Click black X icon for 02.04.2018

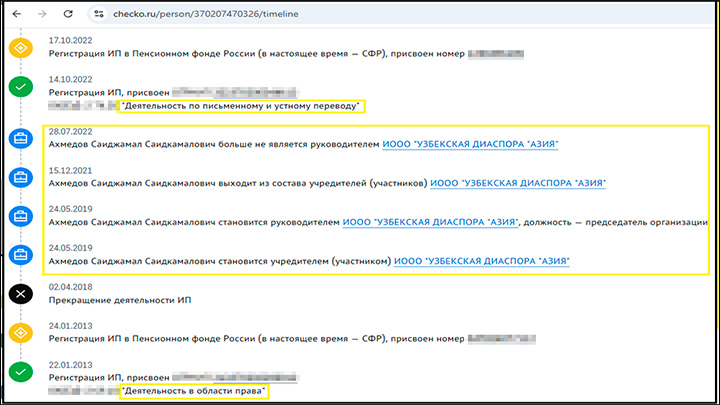[x=20, y=294]
